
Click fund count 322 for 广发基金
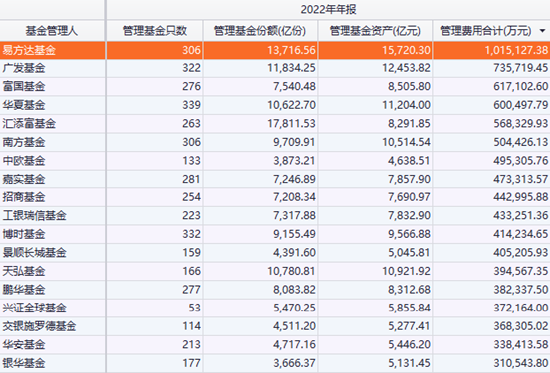pyautogui.click(x=192, y=68)
